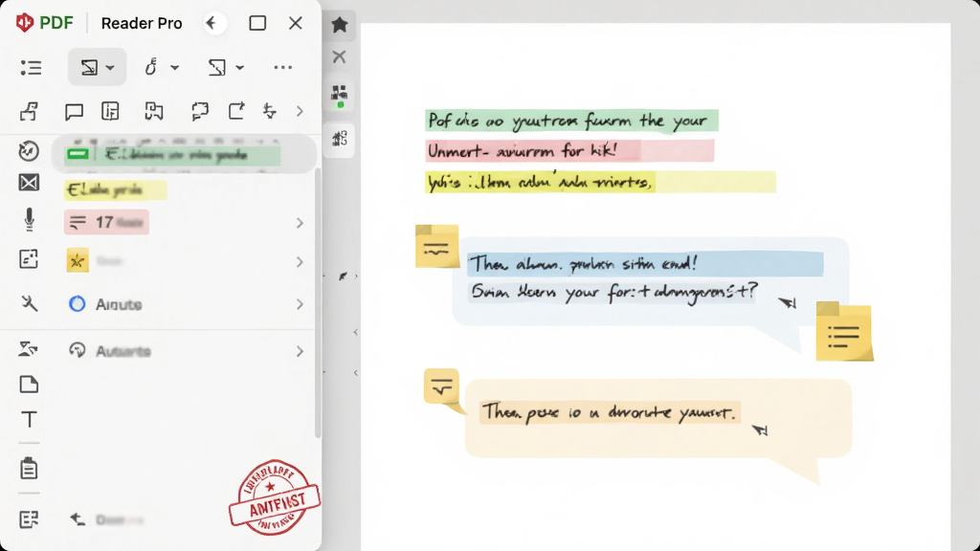980x551 pixels.
Task: Select the strikethrough text tool icon
Action: click(x=269, y=111)
